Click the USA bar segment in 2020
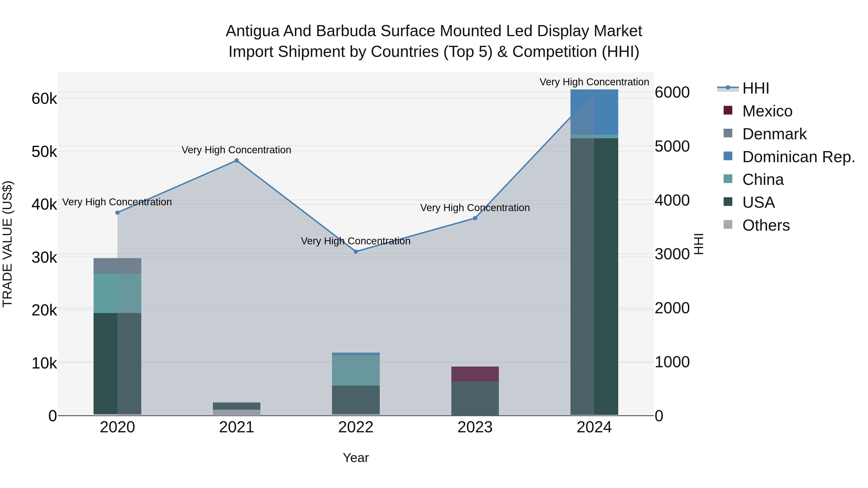The height and width of the screenshot is (488, 868). point(118,363)
